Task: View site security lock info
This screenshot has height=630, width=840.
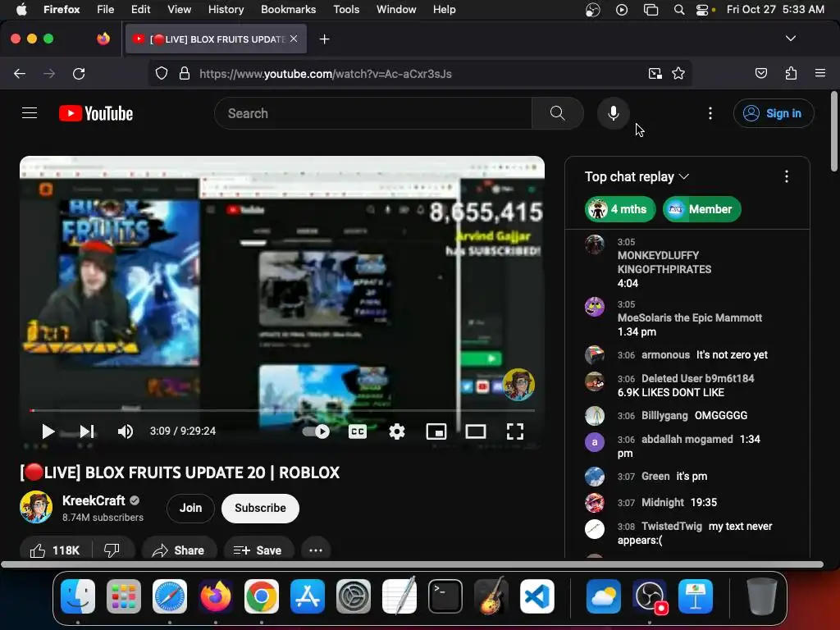Action: tap(185, 73)
